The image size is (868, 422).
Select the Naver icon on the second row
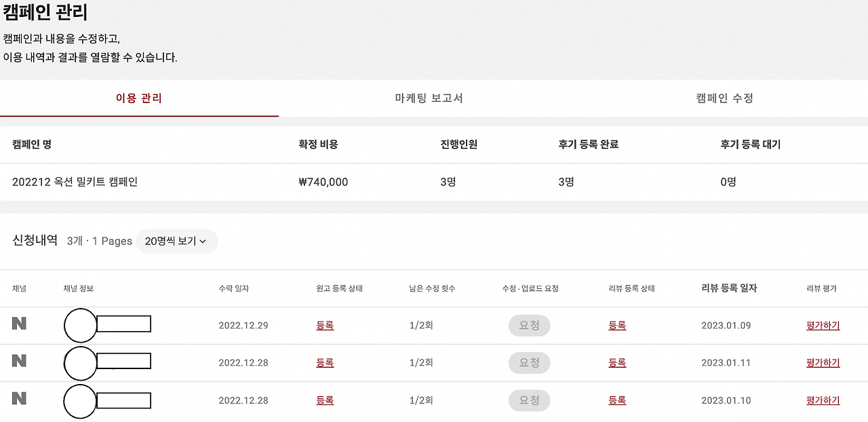20,362
